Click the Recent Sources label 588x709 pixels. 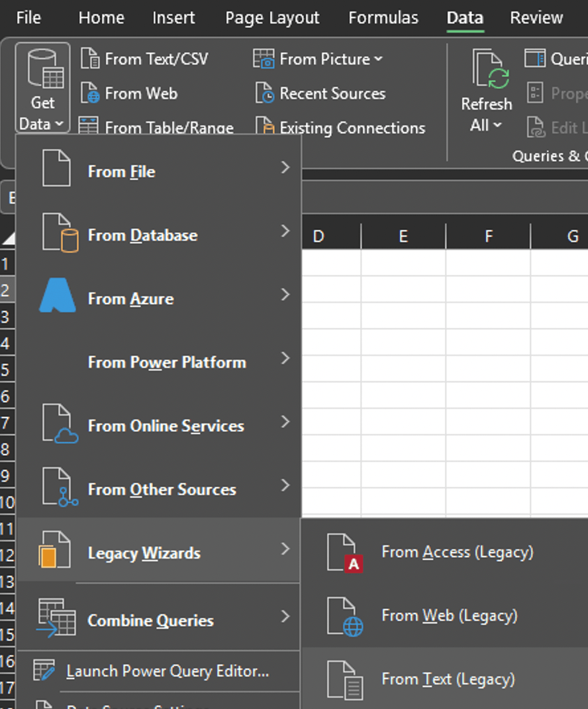click(x=332, y=93)
